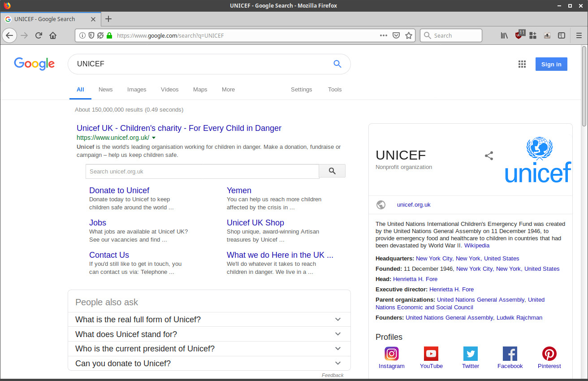Open the Instagram profile icon
588x381 pixels.
tap(391, 354)
